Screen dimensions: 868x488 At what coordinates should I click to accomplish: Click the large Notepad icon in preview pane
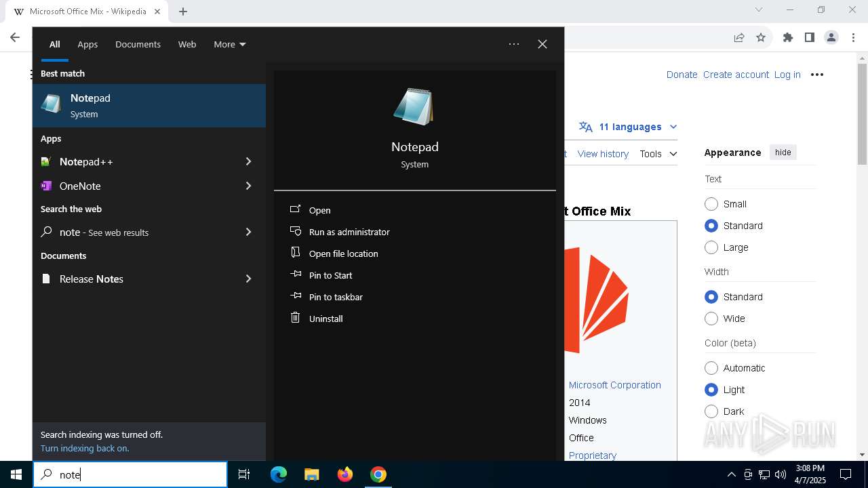[x=414, y=106]
